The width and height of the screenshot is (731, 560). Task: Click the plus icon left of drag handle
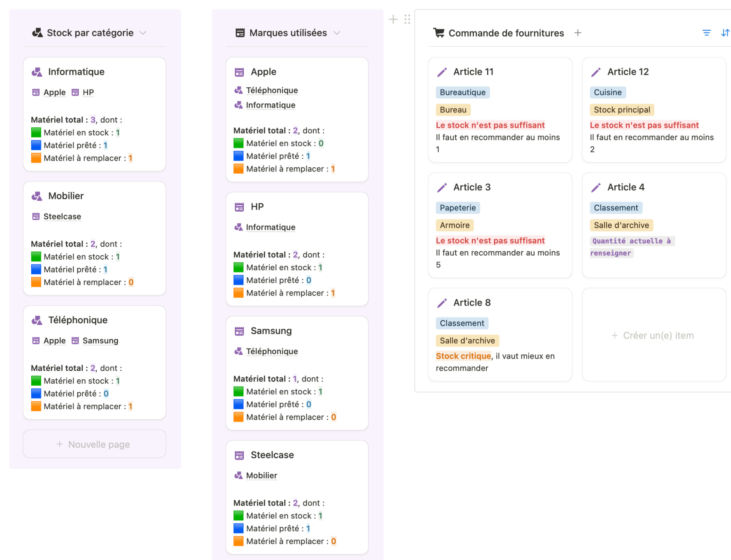pyautogui.click(x=393, y=19)
